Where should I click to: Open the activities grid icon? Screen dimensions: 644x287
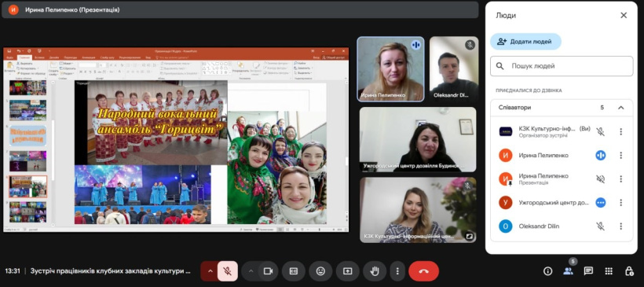pos(609,271)
